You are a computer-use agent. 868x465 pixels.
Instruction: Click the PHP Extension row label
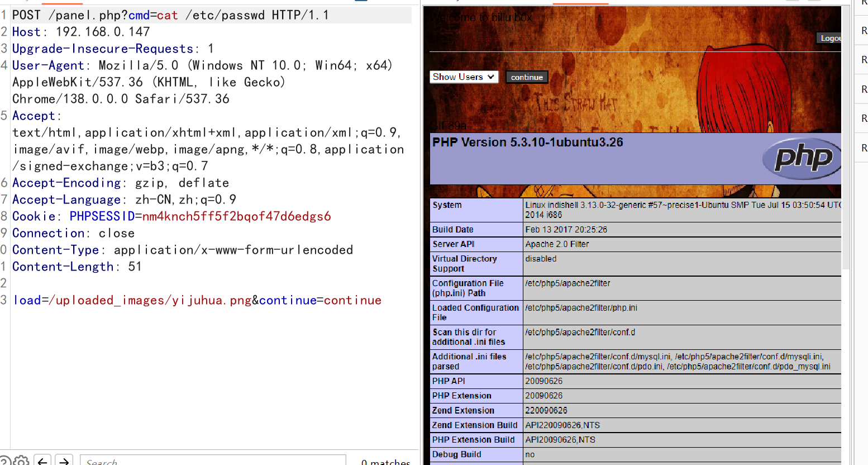click(462, 396)
